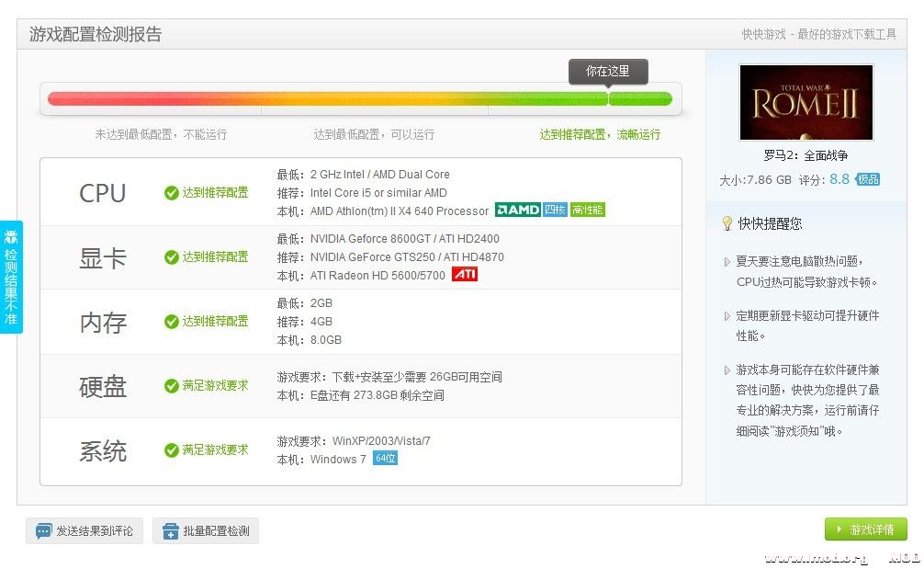
Task: Expand the graphics driver update tip arrow
Action: [727, 316]
